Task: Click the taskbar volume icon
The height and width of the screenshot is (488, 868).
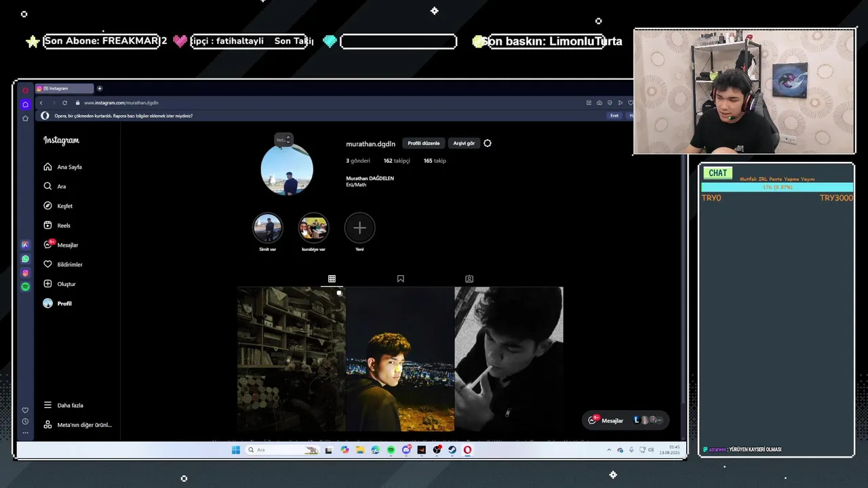Action: pyautogui.click(x=651, y=450)
